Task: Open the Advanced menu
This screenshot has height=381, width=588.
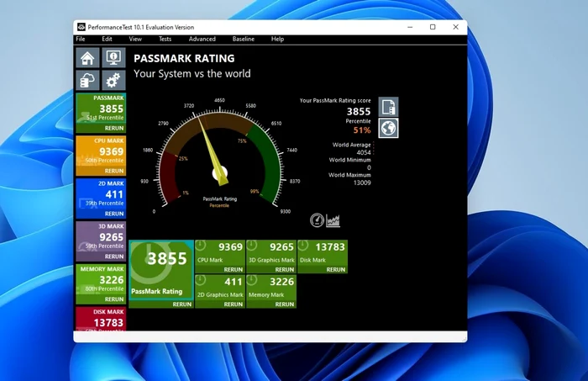Action: point(202,39)
